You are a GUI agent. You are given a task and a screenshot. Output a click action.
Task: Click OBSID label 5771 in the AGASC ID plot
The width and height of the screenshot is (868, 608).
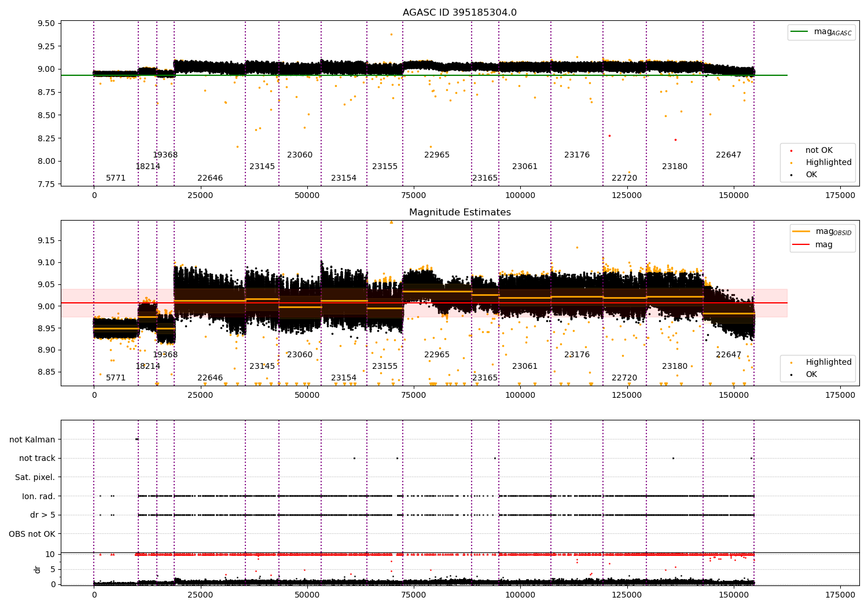pos(116,178)
